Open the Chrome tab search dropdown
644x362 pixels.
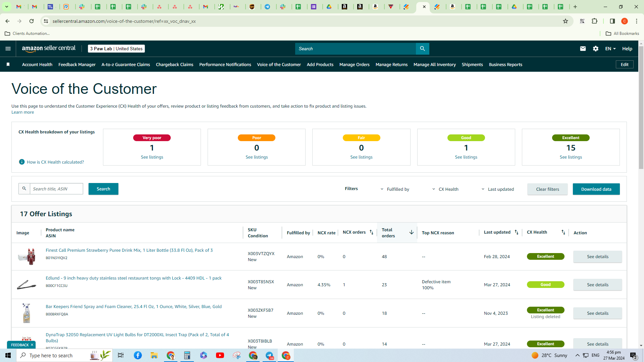pyautogui.click(x=6, y=7)
